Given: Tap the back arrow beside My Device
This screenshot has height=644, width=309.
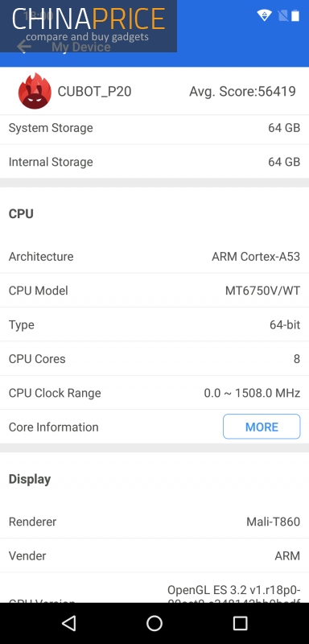Looking at the screenshot, I should point(24,47).
